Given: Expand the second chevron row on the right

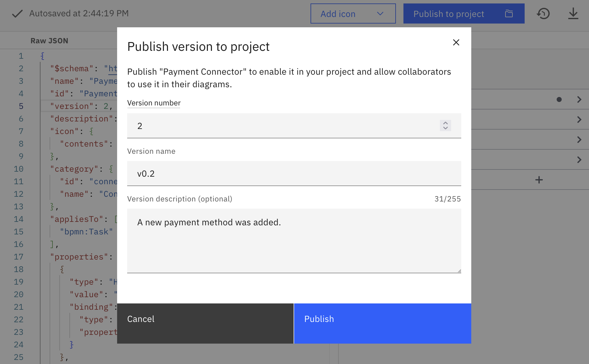Looking at the screenshot, I should coord(579,120).
